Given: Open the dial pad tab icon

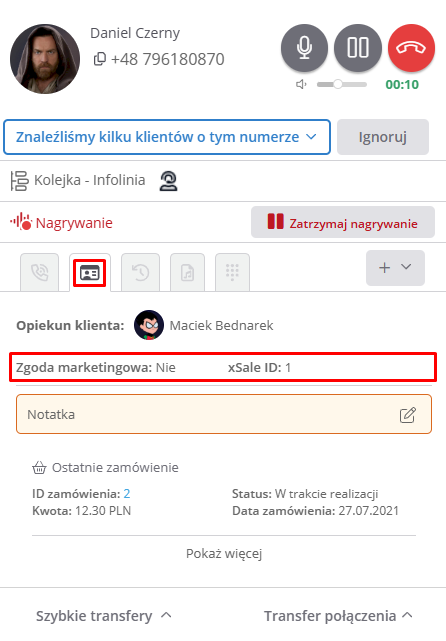Looking at the screenshot, I should tap(232, 272).
